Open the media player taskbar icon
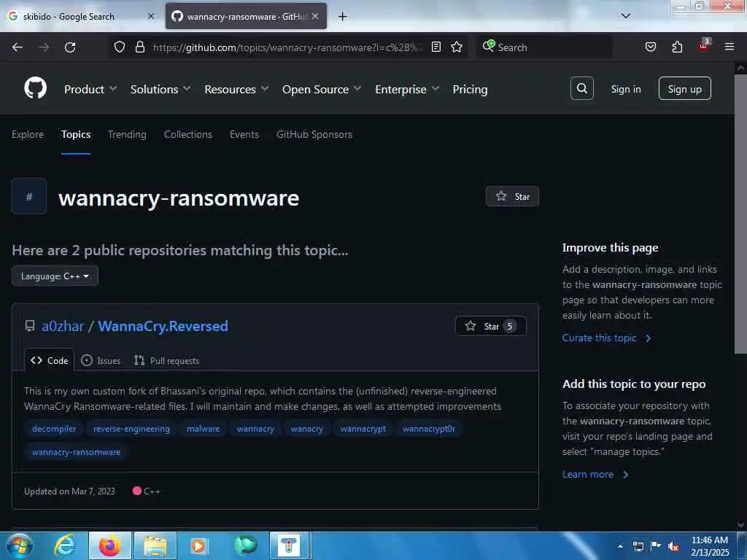Image resolution: width=747 pixels, height=560 pixels. (198, 546)
